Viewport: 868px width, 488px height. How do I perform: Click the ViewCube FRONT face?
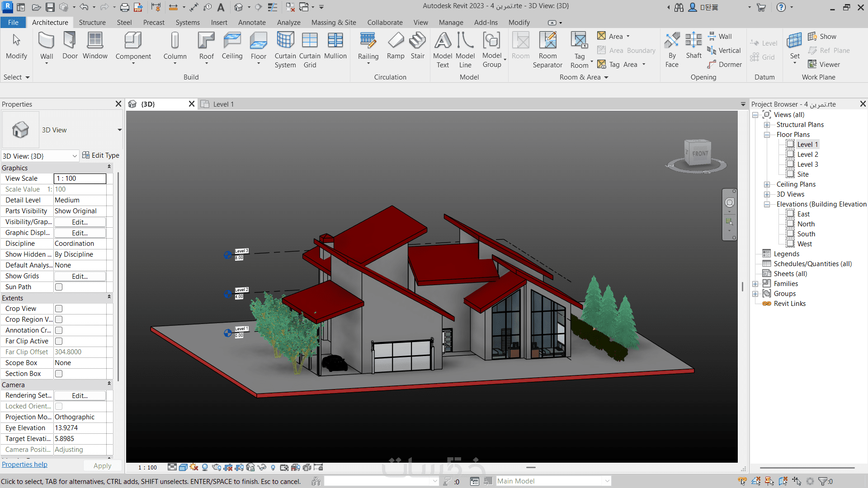700,154
